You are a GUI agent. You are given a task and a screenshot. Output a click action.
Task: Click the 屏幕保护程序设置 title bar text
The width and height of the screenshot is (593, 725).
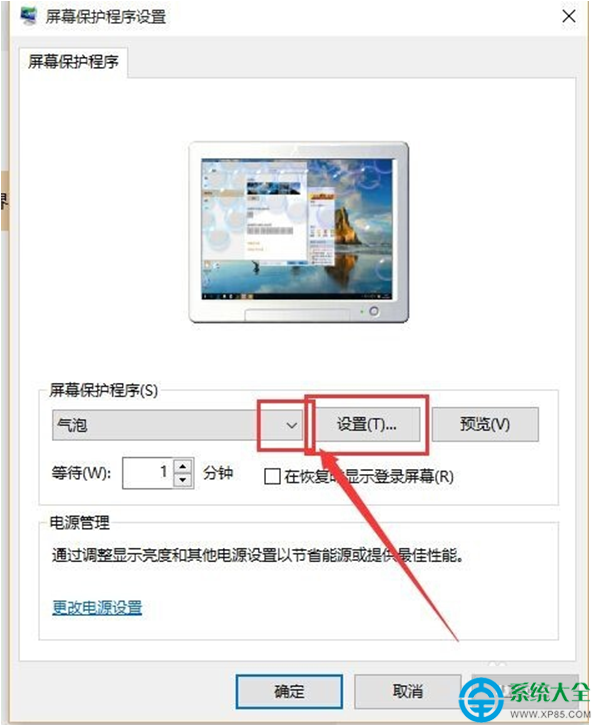[106, 16]
